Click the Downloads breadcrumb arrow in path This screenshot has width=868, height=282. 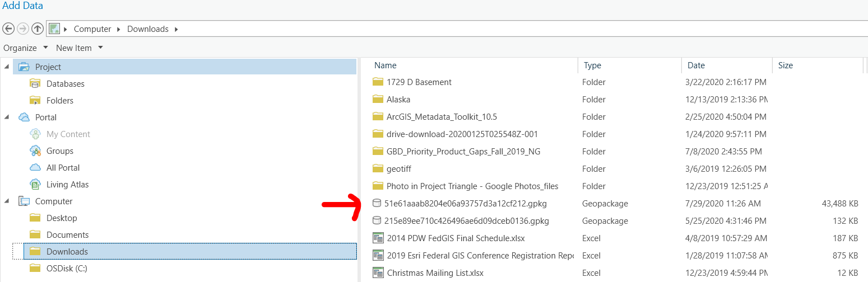click(177, 29)
